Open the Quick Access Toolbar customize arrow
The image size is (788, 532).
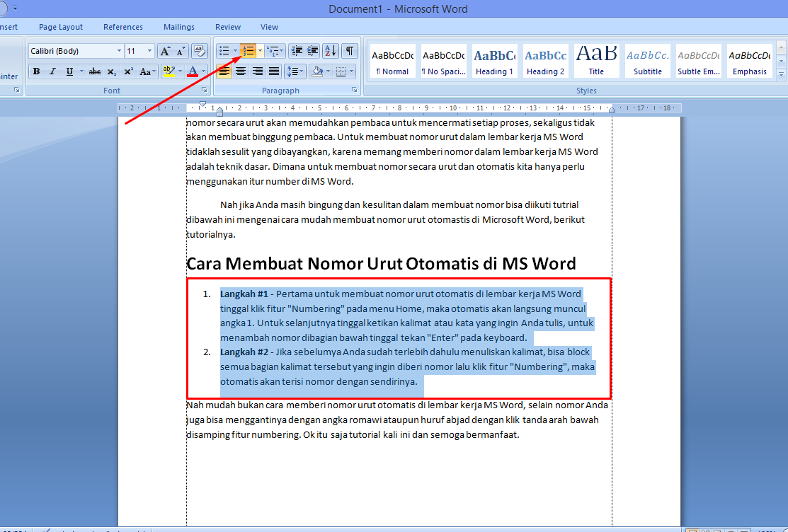[15, 8]
